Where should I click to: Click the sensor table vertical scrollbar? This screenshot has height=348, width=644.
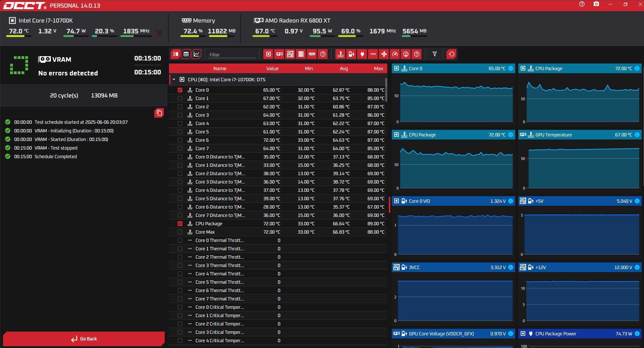click(386, 90)
